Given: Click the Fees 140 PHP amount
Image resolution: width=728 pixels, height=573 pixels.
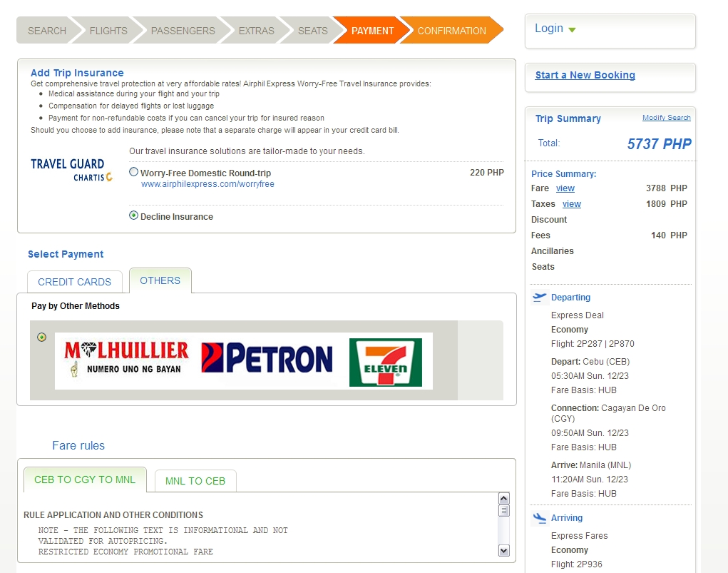Looking at the screenshot, I should 669,235.
